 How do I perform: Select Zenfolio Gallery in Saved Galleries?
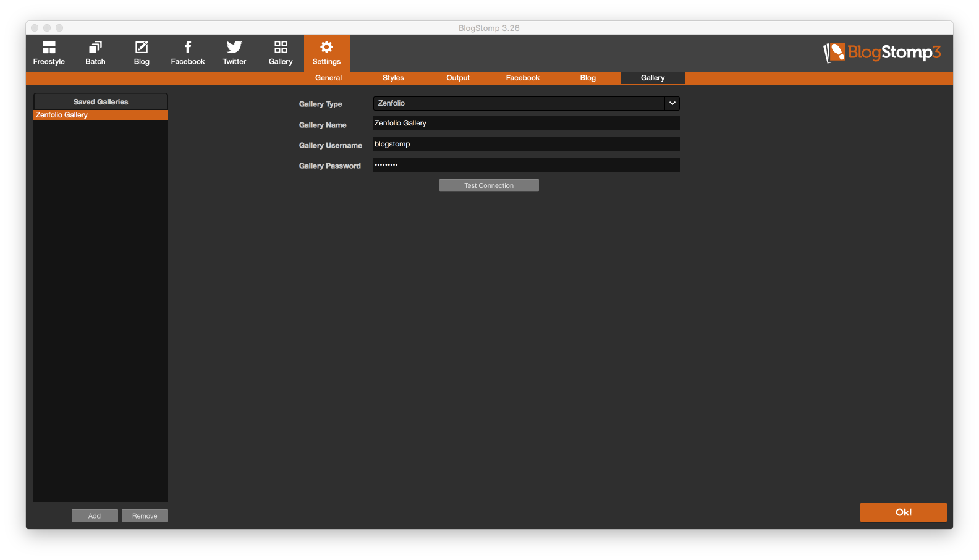click(101, 115)
